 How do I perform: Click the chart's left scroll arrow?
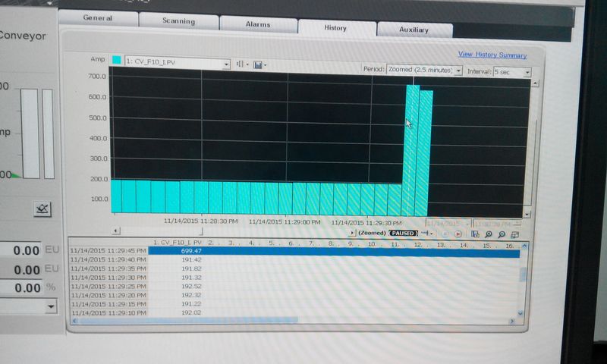tap(115, 231)
